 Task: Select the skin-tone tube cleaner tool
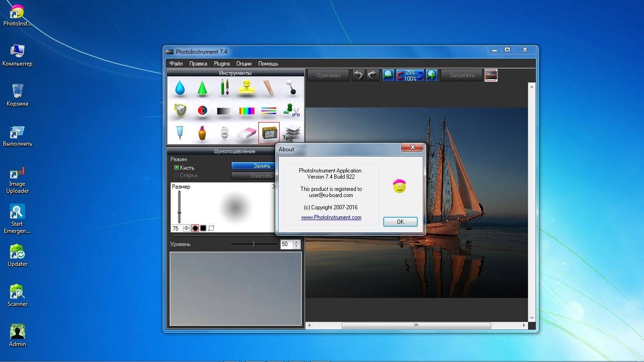click(x=269, y=88)
